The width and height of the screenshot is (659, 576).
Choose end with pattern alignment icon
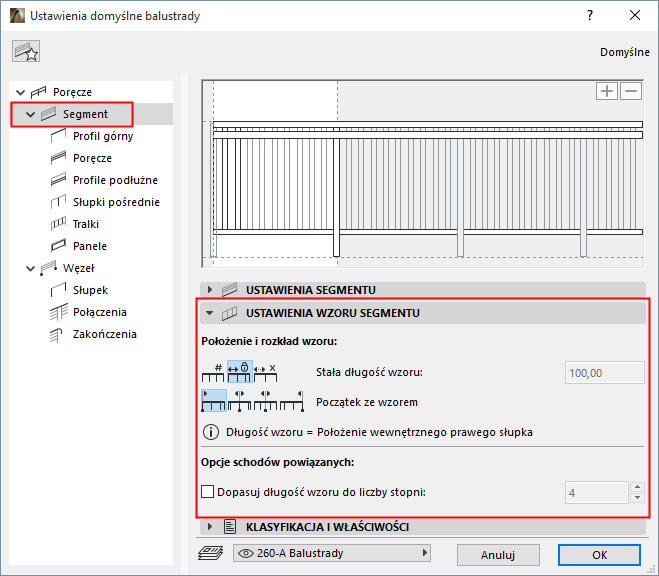(292, 401)
